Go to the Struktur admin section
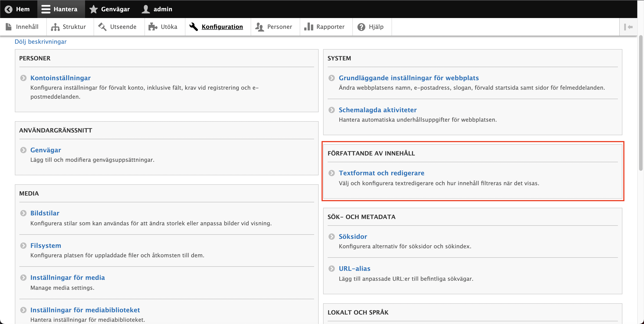644x324 pixels. point(70,27)
